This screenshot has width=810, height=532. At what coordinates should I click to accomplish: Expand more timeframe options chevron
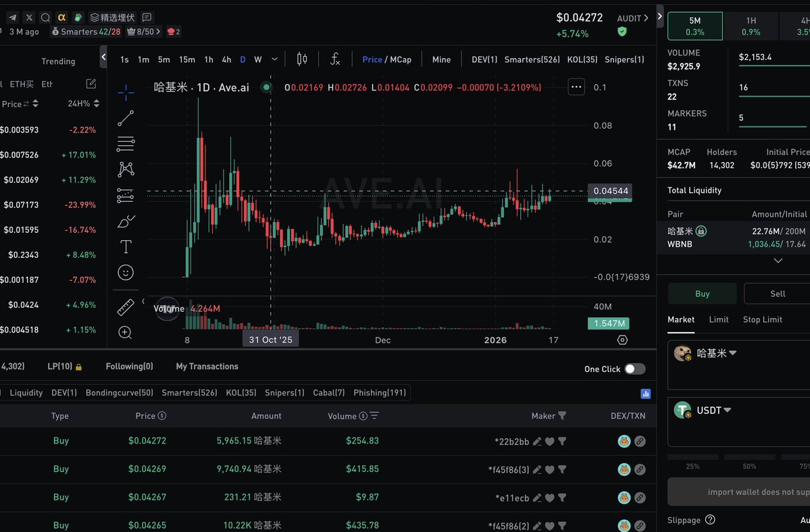tap(274, 59)
